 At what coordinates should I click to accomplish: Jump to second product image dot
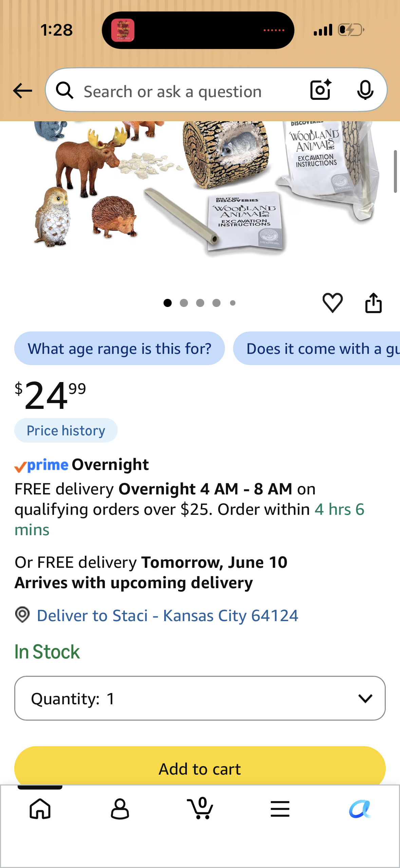184,303
